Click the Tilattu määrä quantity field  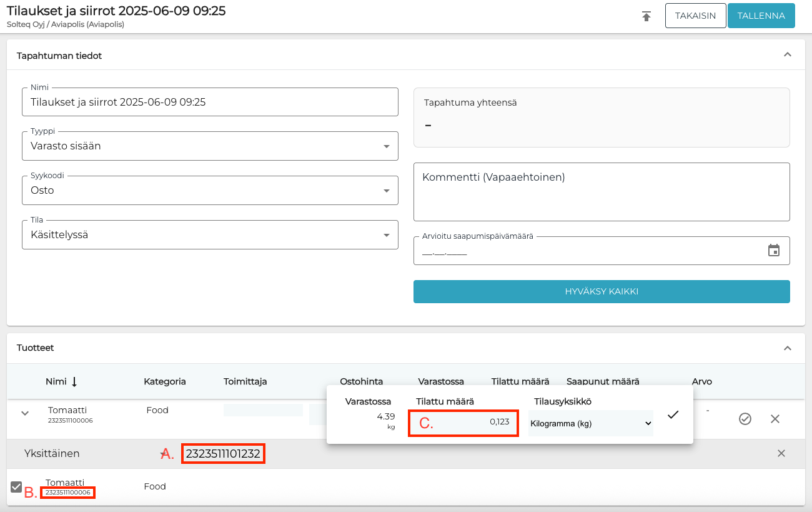(463, 422)
